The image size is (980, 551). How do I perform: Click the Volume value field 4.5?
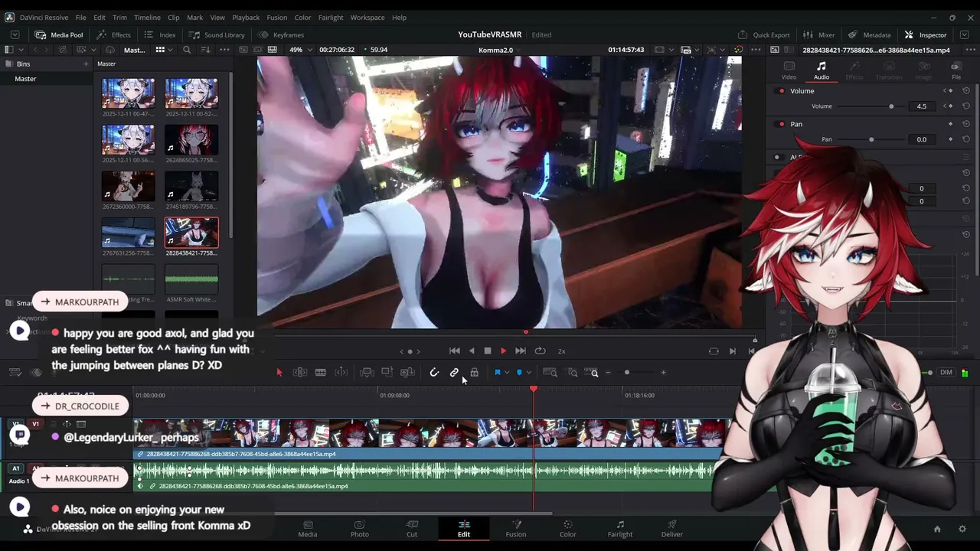click(921, 106)
